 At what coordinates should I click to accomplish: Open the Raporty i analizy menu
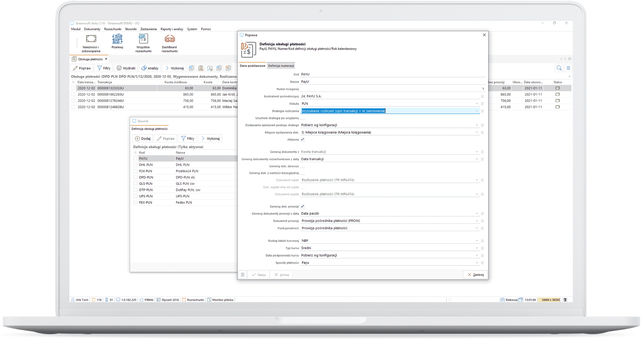(x=172, y=29)
